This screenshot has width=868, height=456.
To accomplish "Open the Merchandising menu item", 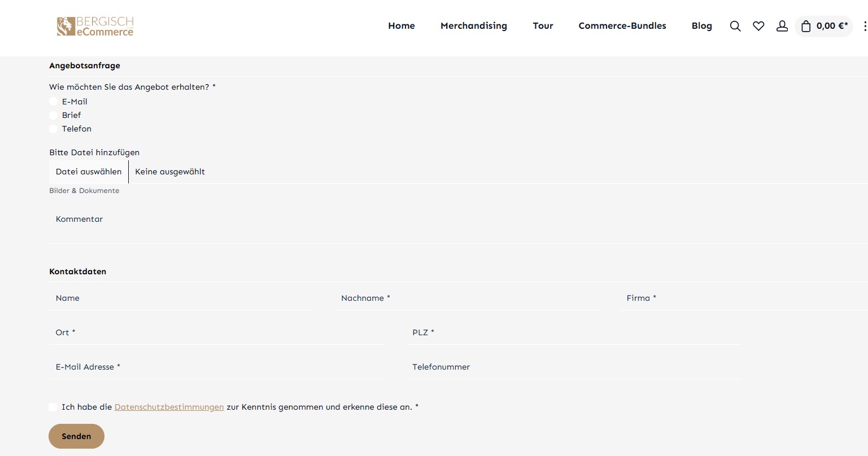I will pyautogui.click(x=473, y=26).
